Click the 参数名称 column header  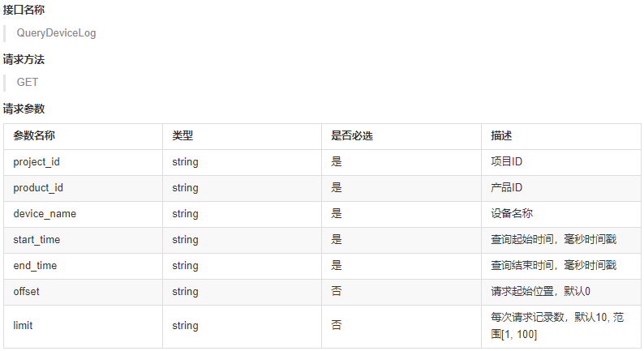point(34,136)
